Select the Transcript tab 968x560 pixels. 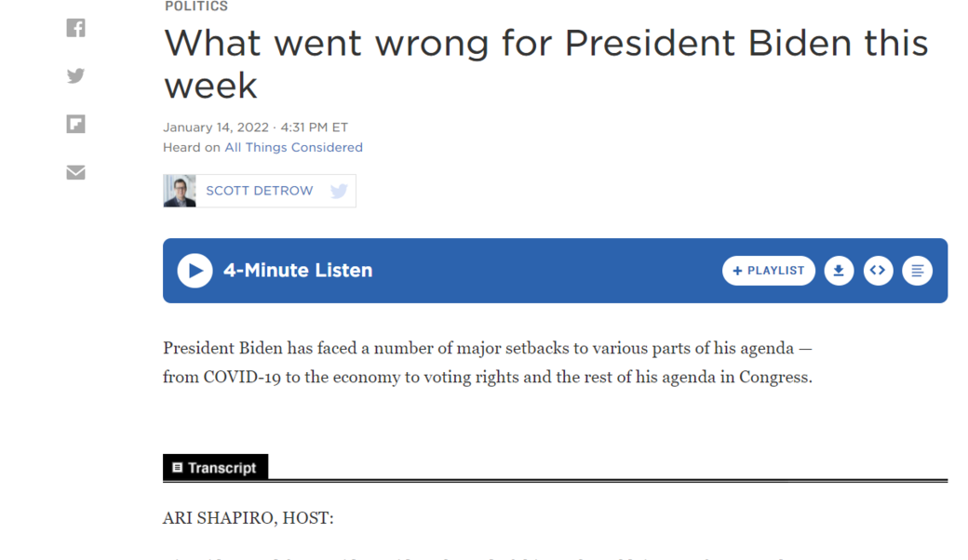216,468
